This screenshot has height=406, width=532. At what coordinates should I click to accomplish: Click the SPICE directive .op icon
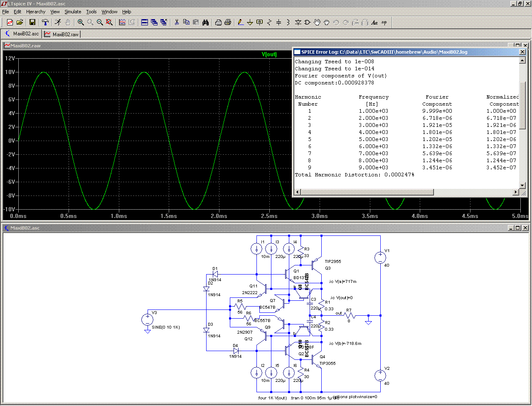tap(384, 22)
